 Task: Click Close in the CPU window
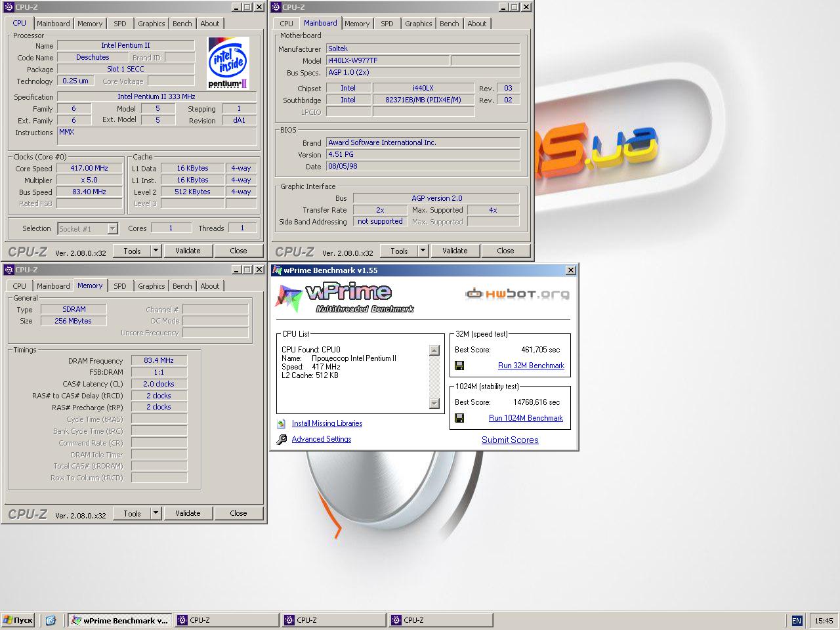tap(238, 251)
